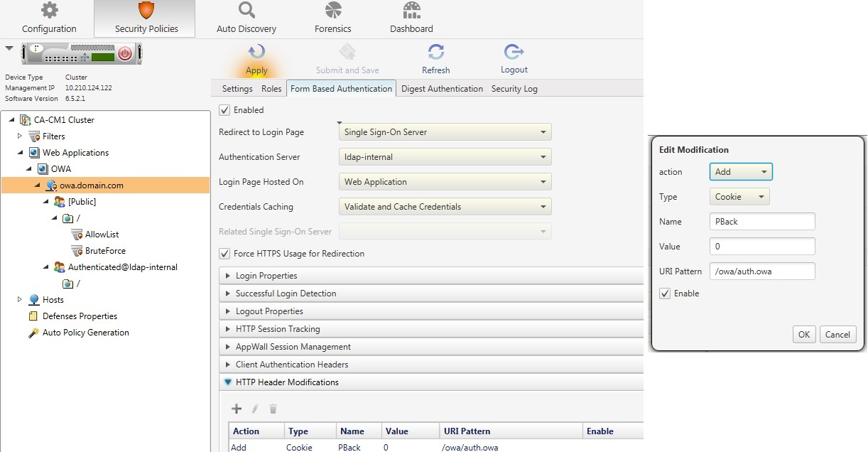The width and height of the screenshot is (868, 452).
Task: Disable the Enable checkbox in Edit Modification
Action: pyautogui.click(x=665, y=294)
